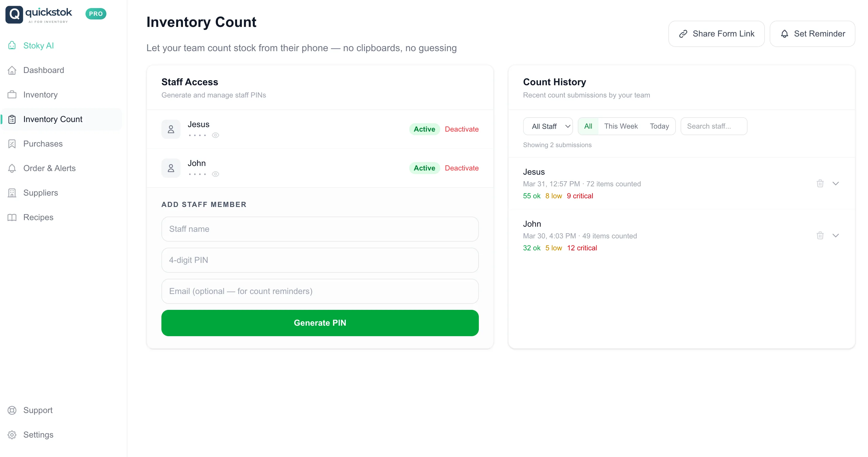Expand John's Mar 30 count details
Image resolution: width=868 pixels, height=457 pixels.
(835, 235)
